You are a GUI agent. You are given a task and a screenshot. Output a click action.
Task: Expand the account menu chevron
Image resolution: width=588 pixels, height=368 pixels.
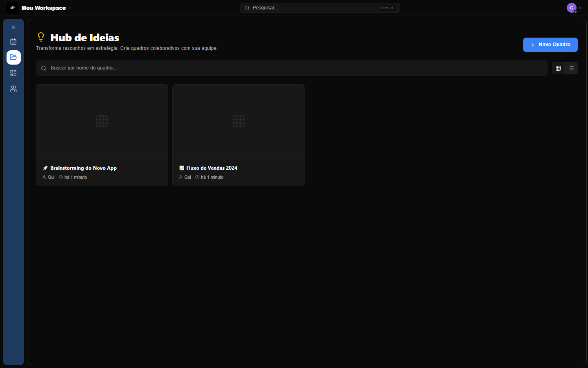click(580, 8)
